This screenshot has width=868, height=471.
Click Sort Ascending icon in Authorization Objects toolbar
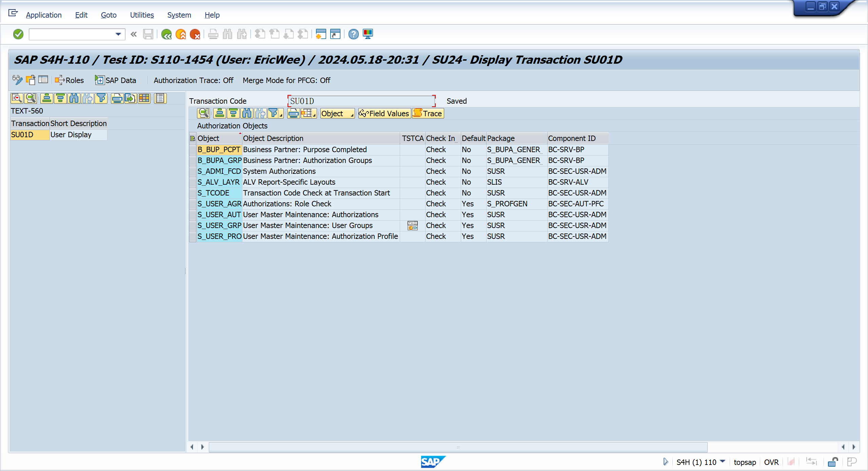click(x=219, y=114)
